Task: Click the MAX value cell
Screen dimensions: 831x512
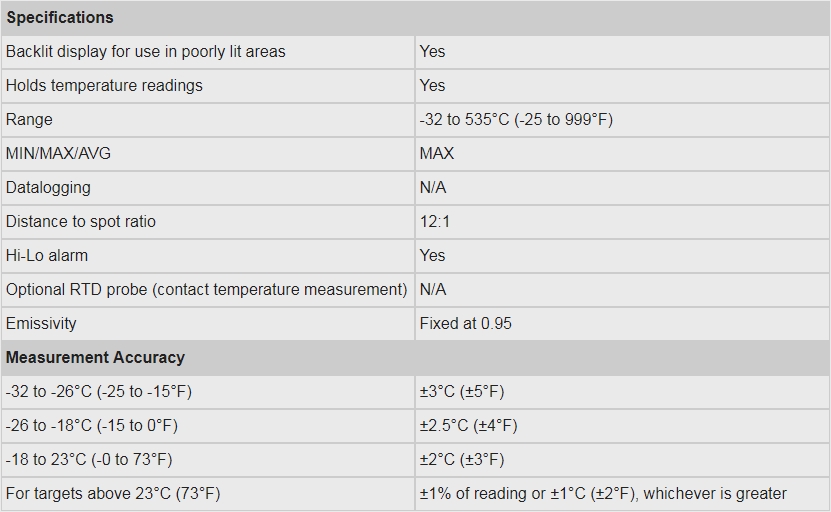Action: point(437,153)
